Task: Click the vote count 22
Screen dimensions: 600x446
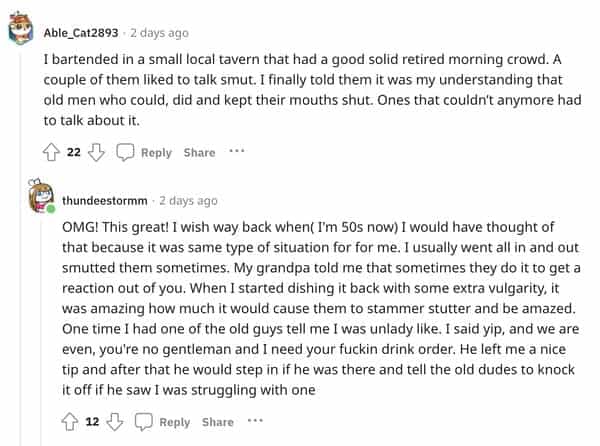Action: 74,152
